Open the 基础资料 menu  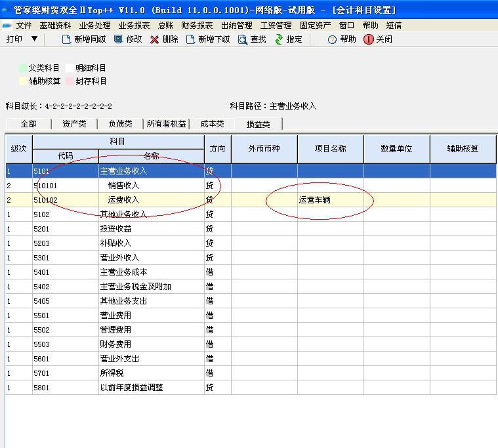55,26
